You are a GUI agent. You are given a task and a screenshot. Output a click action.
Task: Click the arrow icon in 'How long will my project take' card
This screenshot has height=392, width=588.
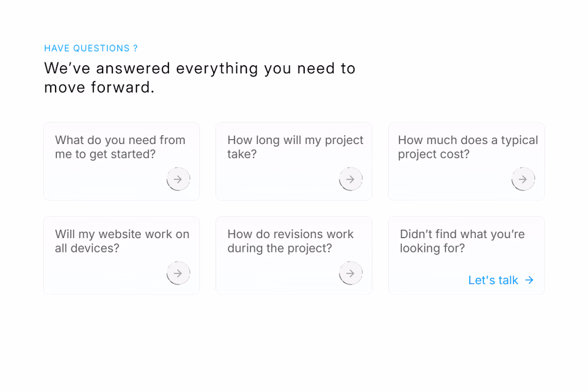tap(351, 179)
